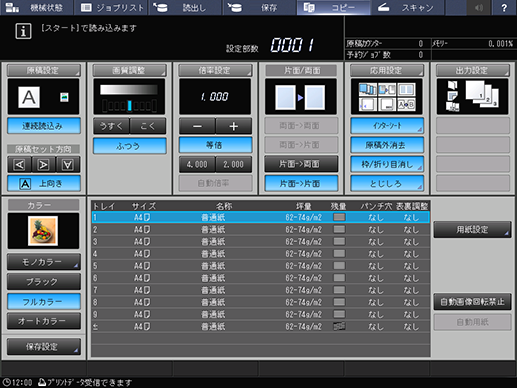Select 片面->両面 duplex option
Viewport: 517px width, 388px height.
click(x=301, y=164)
